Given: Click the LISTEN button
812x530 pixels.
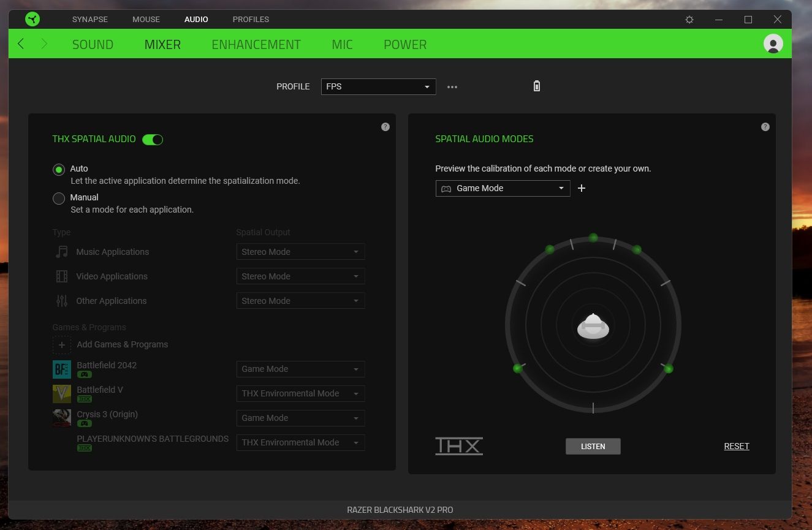Looking at the screenshot, I should point(593,447).
